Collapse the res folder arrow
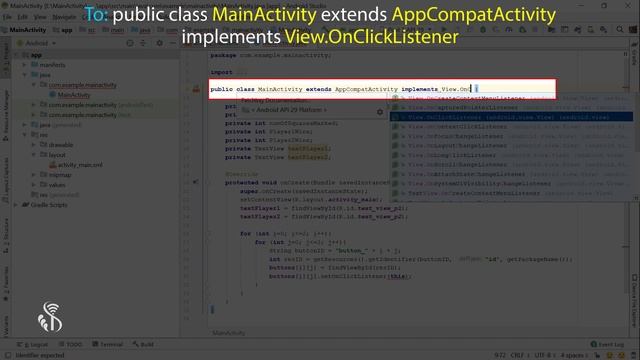This screenshot has width=640, height=360. coord(24,135)
